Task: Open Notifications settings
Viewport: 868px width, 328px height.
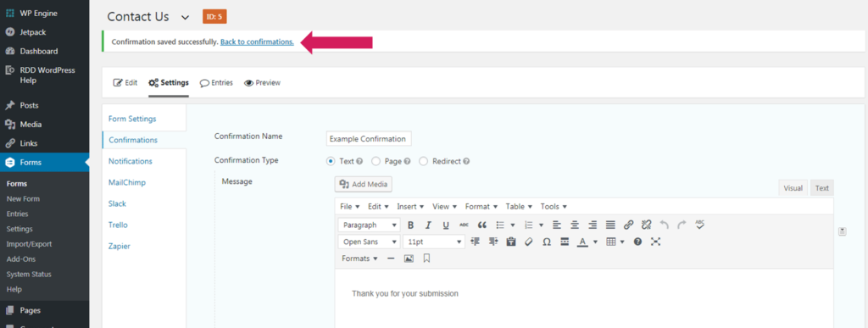Action: (x=130, y=161)
